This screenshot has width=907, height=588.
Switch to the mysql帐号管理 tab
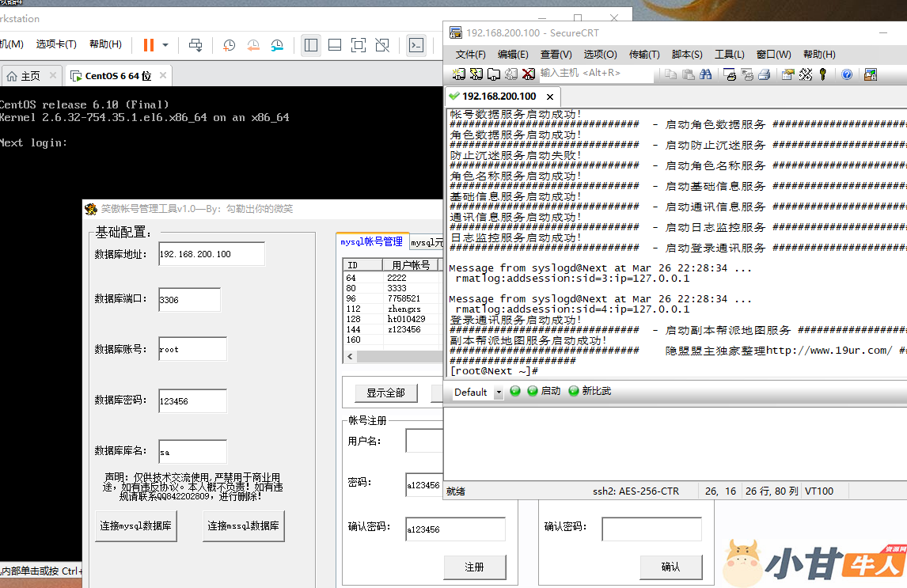point(371,242)
